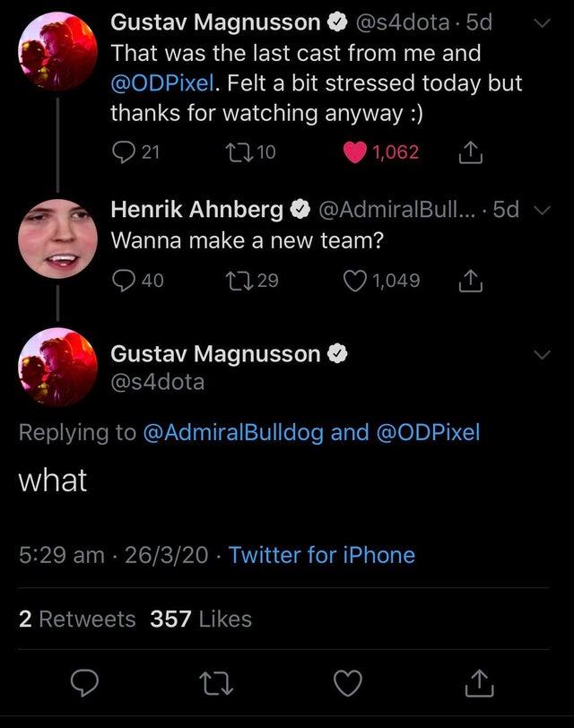Image resolution: width=574 pixels, height=728 pixels.
Task: Open the @ODPixel mention in first tweet
Action: click(x=163, y=82)
